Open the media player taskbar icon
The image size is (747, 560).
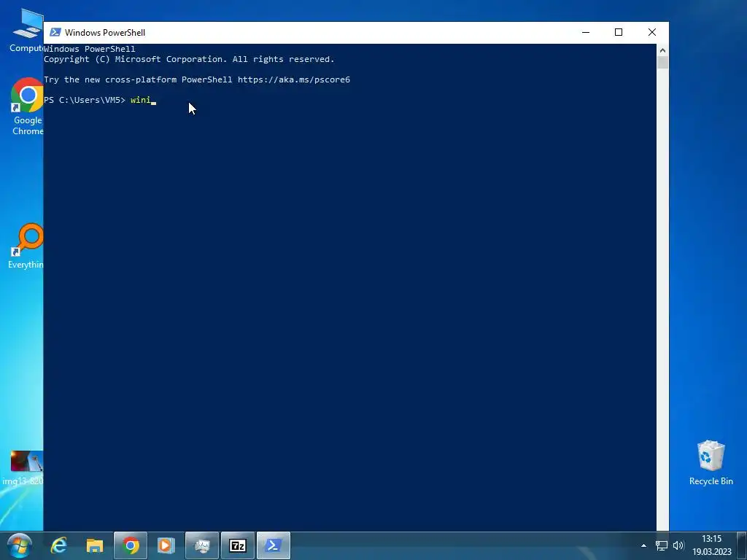coord(166,545)
